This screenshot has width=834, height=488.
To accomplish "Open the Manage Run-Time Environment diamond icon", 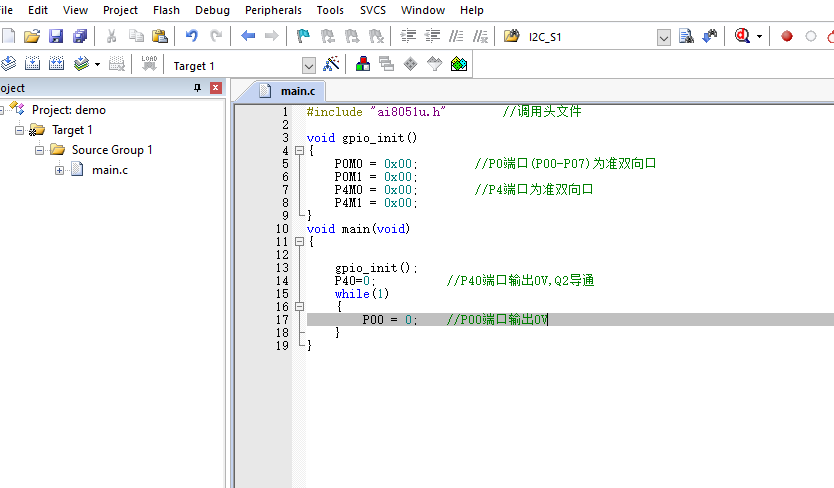I will 411,64.
